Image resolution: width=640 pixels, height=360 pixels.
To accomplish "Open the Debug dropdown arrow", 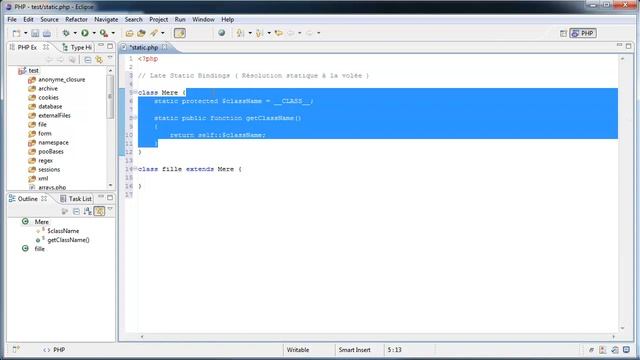I will click(75, 33).
